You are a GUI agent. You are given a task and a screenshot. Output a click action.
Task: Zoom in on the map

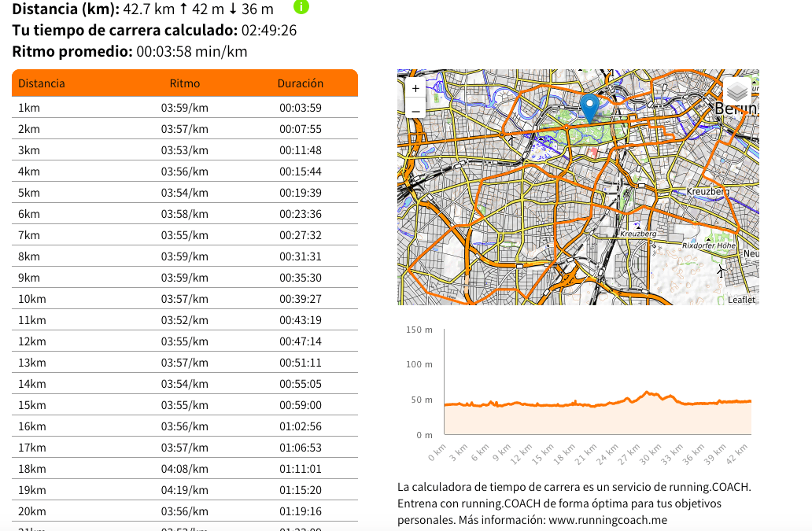pyautogui.click(x=415, y=89)
